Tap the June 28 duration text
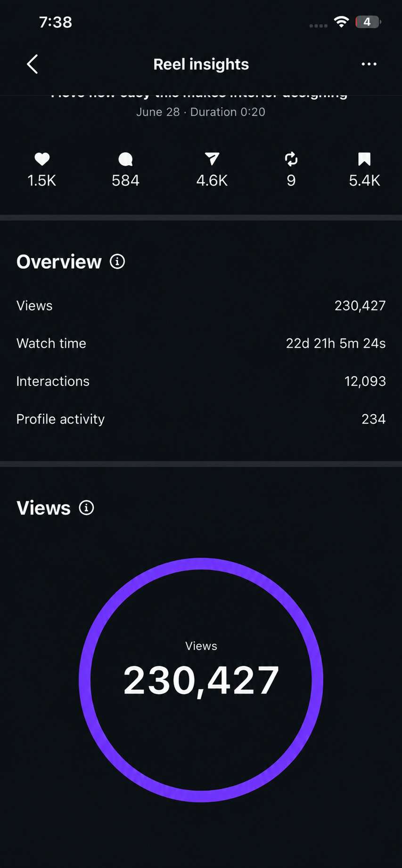Viewport: 402px width, 868px height. [x=201, y=112]
